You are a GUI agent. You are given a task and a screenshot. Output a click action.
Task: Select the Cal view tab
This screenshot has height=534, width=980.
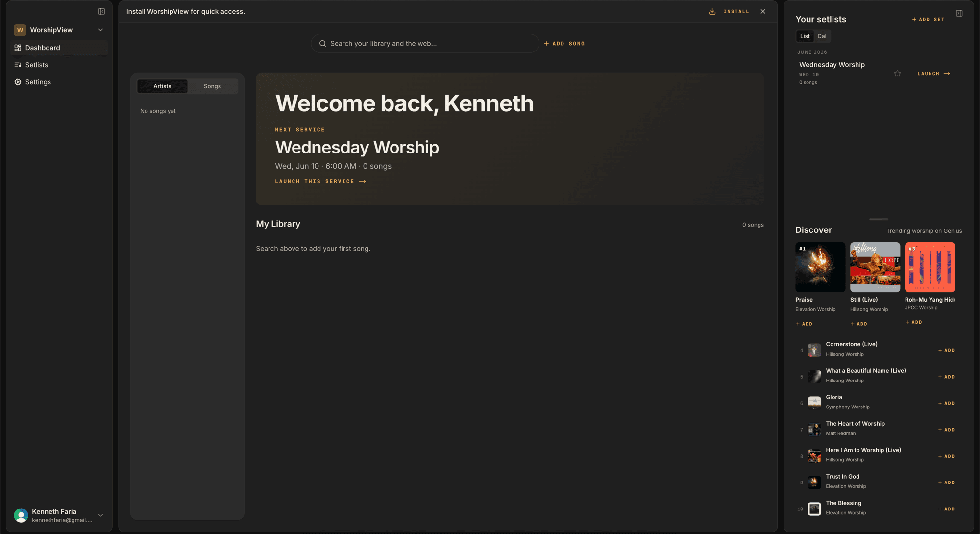822,36
